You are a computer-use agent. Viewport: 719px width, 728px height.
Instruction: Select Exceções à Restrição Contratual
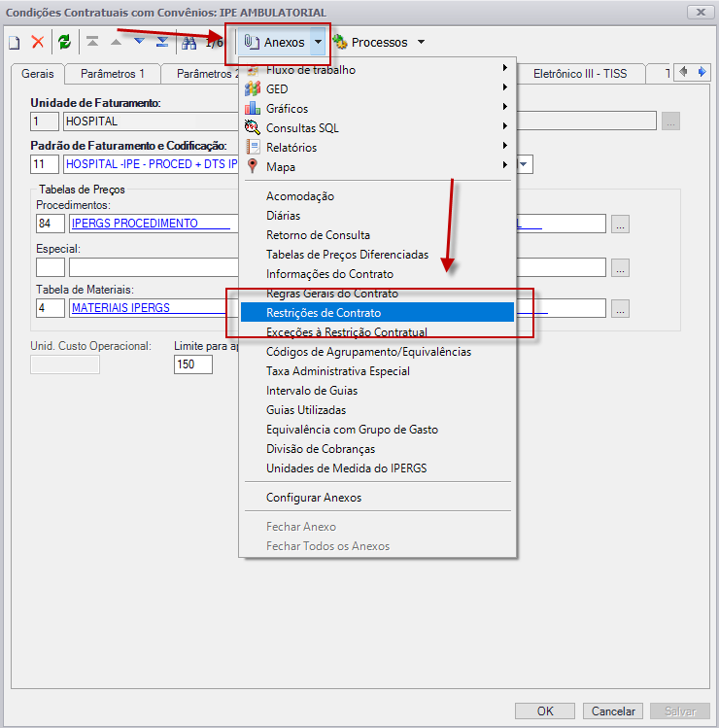(377, 332)
